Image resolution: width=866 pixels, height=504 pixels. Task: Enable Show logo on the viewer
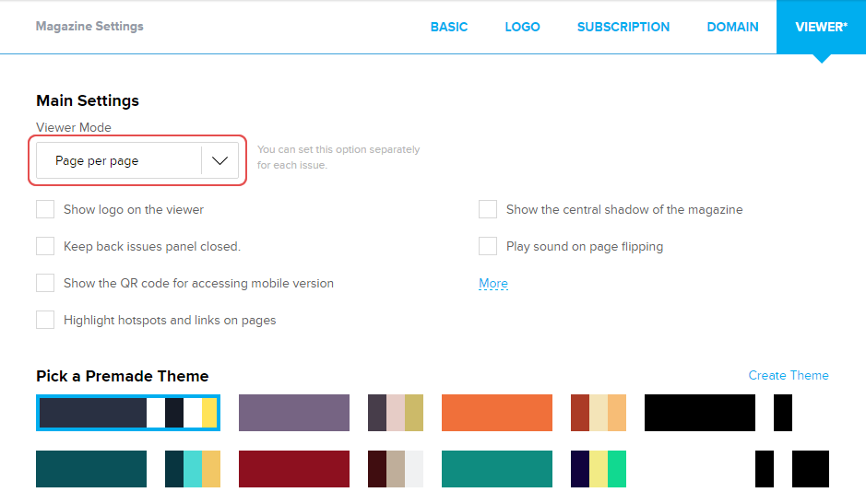click(x=45, y=209)
